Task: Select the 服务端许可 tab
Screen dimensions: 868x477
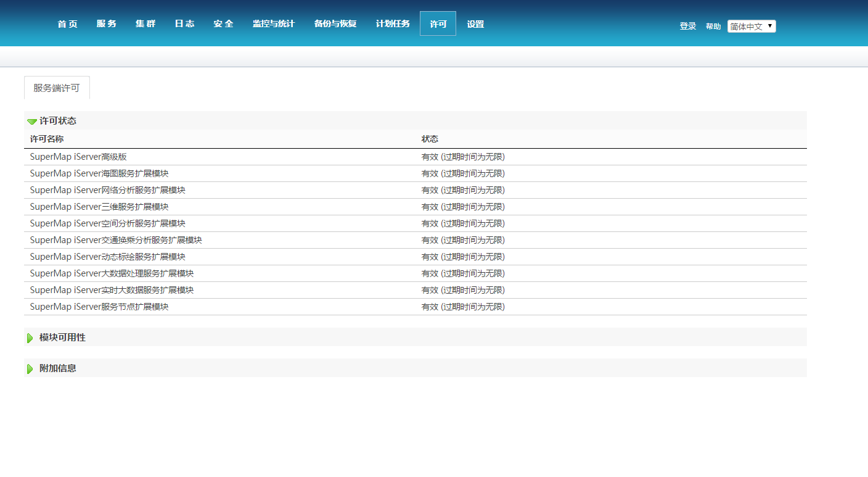Action: coord(57,88)
